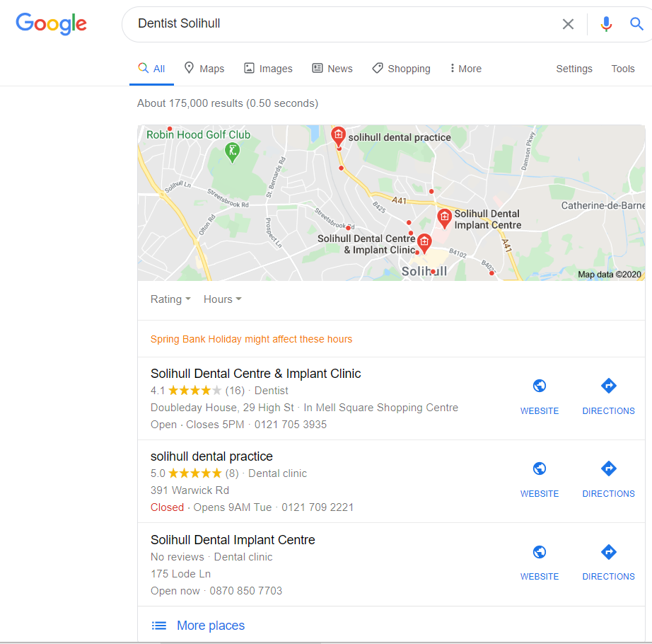Click the Robin Hood Golf Club map pin
Screen dimensions: 652x644
(x=233, y=152)
